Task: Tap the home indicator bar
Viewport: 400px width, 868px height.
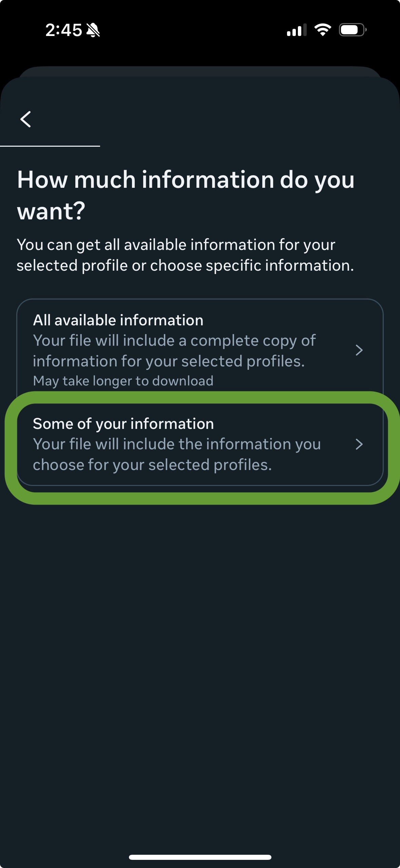Action: tap(200, 857)
